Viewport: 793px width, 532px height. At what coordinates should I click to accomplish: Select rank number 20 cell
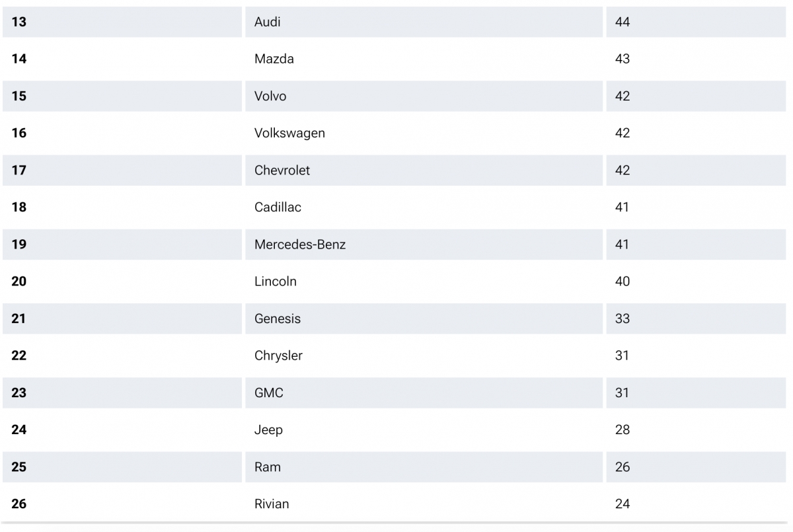click(x=19, y=282)
